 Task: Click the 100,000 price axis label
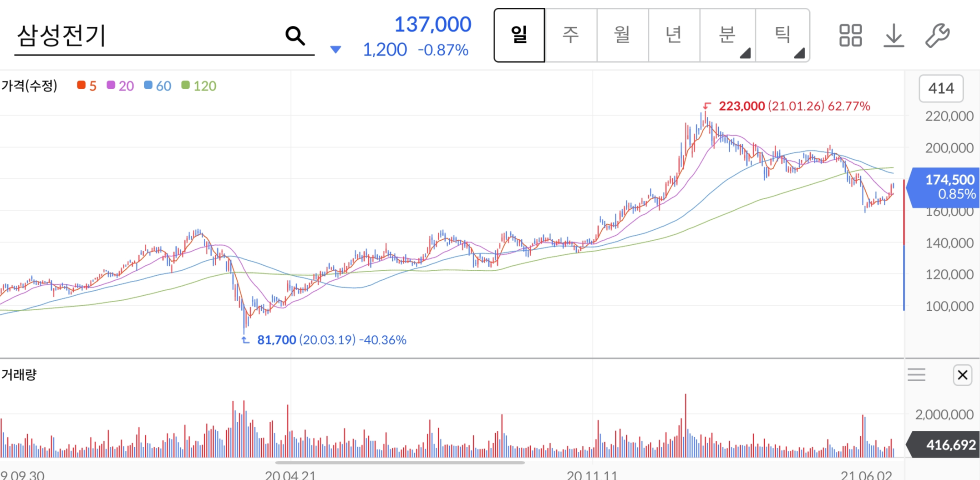click(x=949, y=306)
